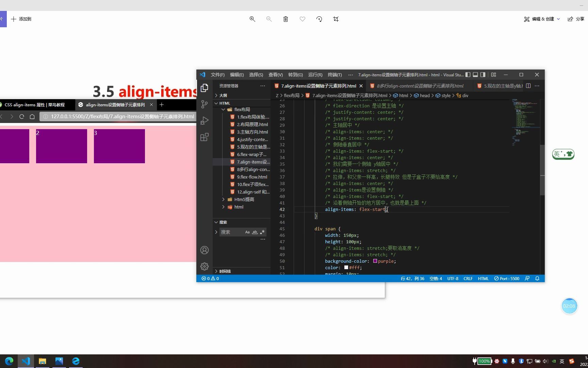Click the HTML language mode indicator
The width and height of the screenshot is (588, 368).
click(x=483, y=278)
